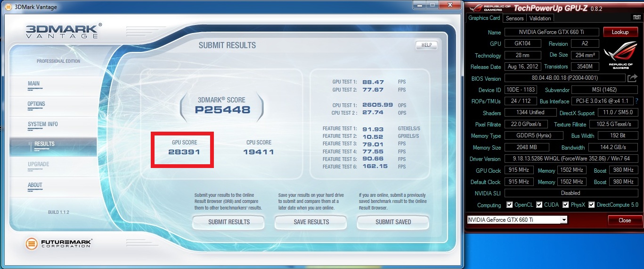Screen dimensions: 644x269
Task: Toggle the CUDA checkbox
Action: (539, 205)
